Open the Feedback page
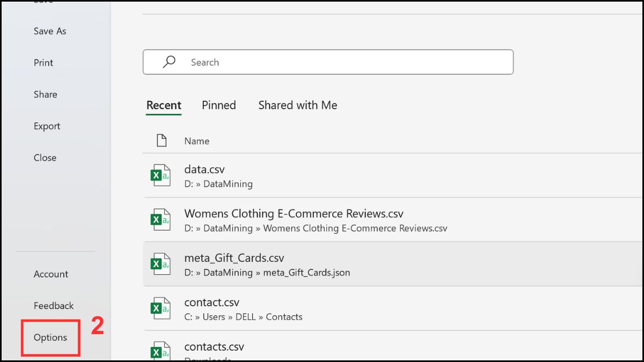The image size is (644, 362). tap(53, 305)
